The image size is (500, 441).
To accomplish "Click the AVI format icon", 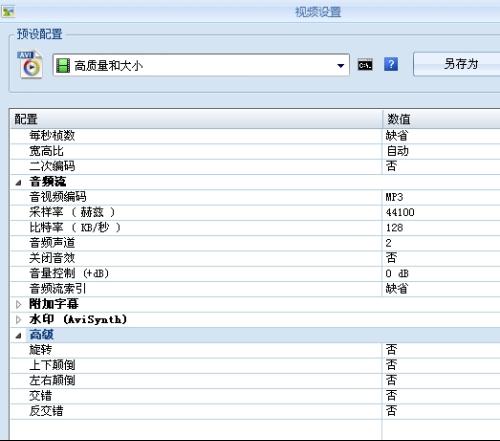I will pyautogui.click(x=30, y=65).
